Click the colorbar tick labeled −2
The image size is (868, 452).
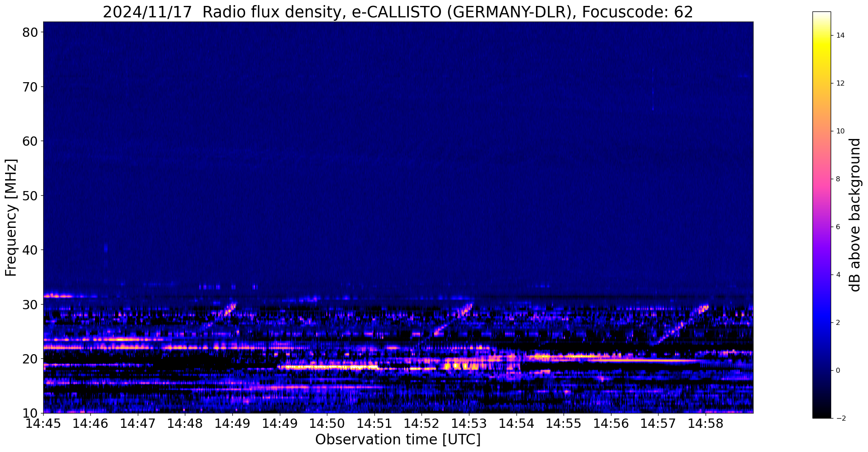[x=840, y=419]
